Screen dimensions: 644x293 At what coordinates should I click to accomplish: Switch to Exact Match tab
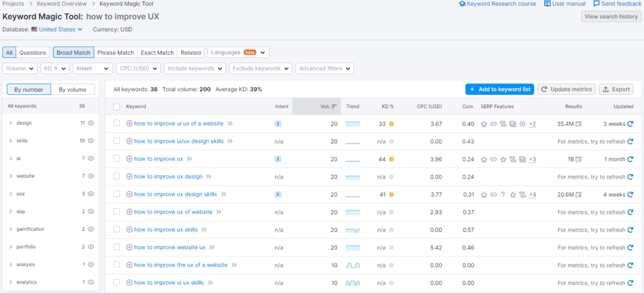pyautogui.click(x=157, y=53)
